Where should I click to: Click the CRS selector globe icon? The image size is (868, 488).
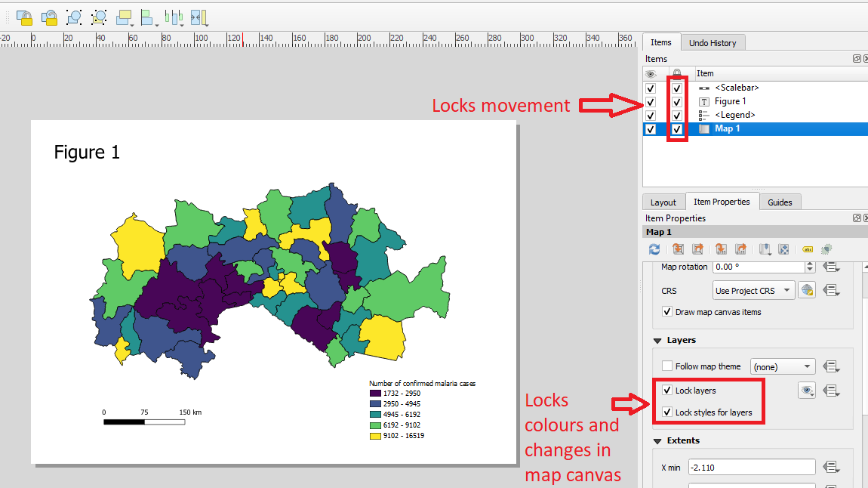click(x=807, y=290)
